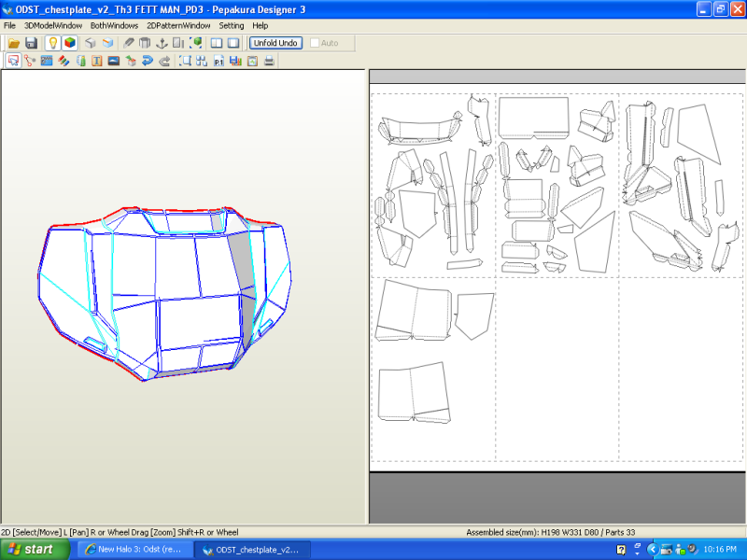The width and height of the screenshot is (747, 560).
Task: Click the anchor icon
Action: [x=162, y=43]
